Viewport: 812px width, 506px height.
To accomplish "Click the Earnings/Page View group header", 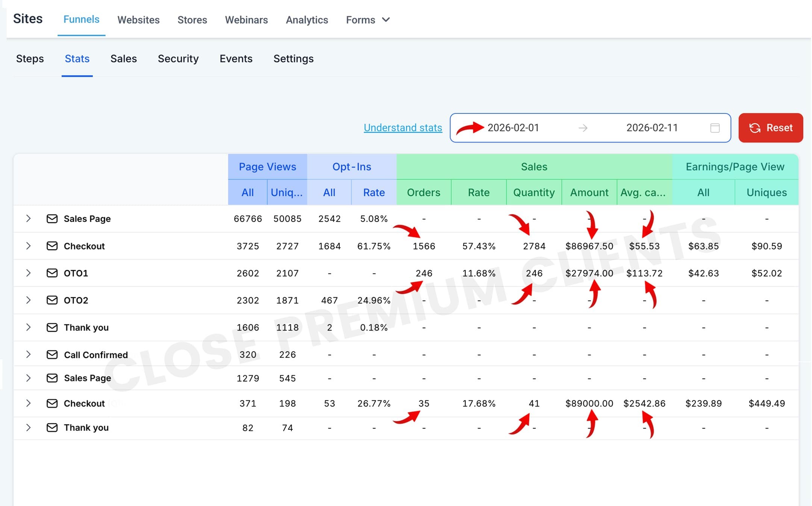I will click(735, 166).
